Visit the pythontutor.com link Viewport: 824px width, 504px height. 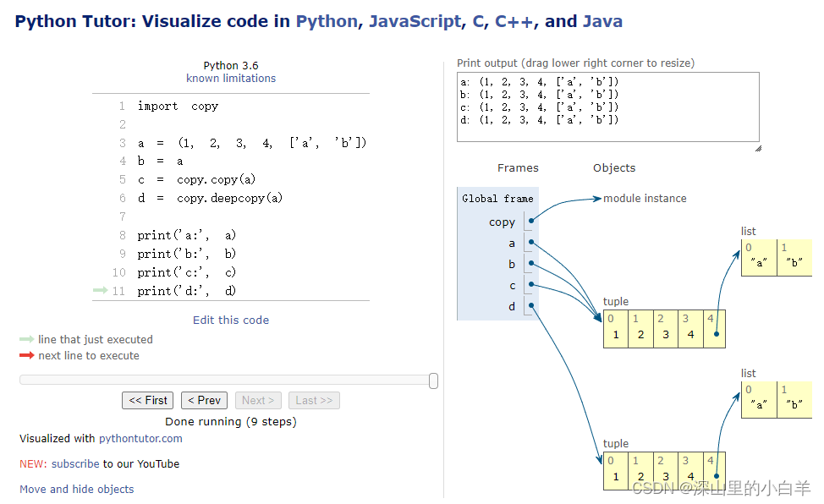click(140, 439)
